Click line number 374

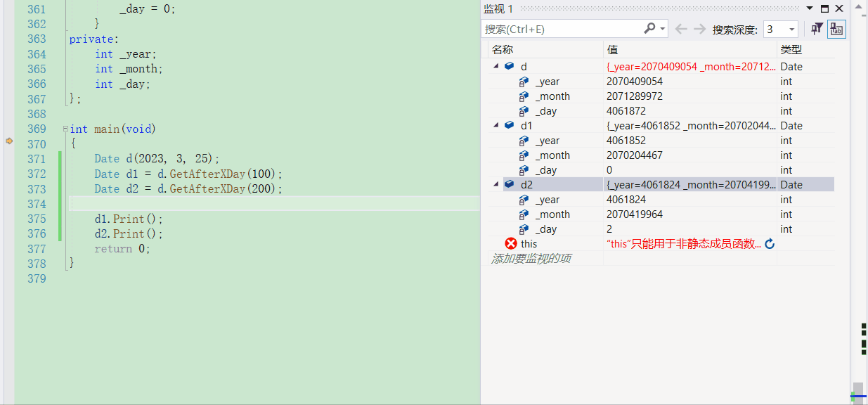pos(36,204)
